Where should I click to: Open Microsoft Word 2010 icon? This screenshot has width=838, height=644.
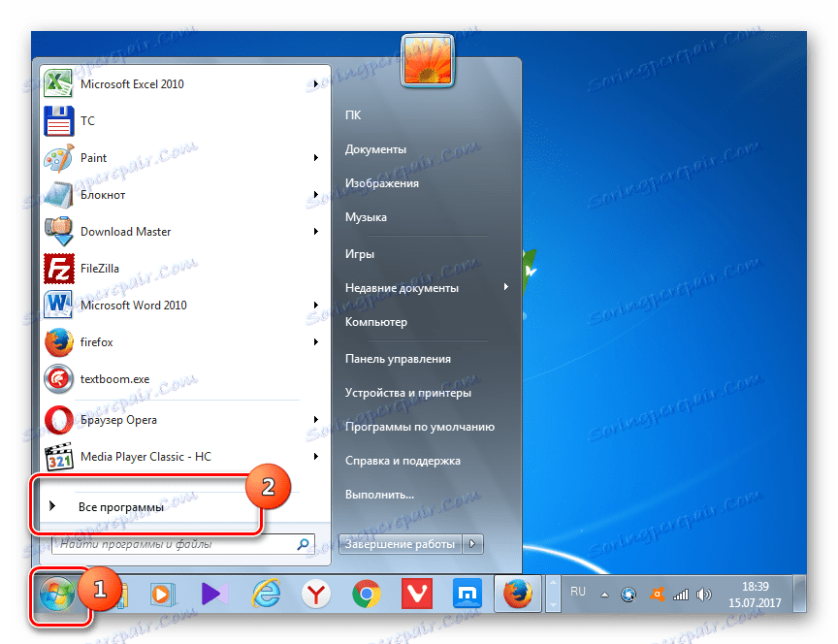click(x=58, y=306)
